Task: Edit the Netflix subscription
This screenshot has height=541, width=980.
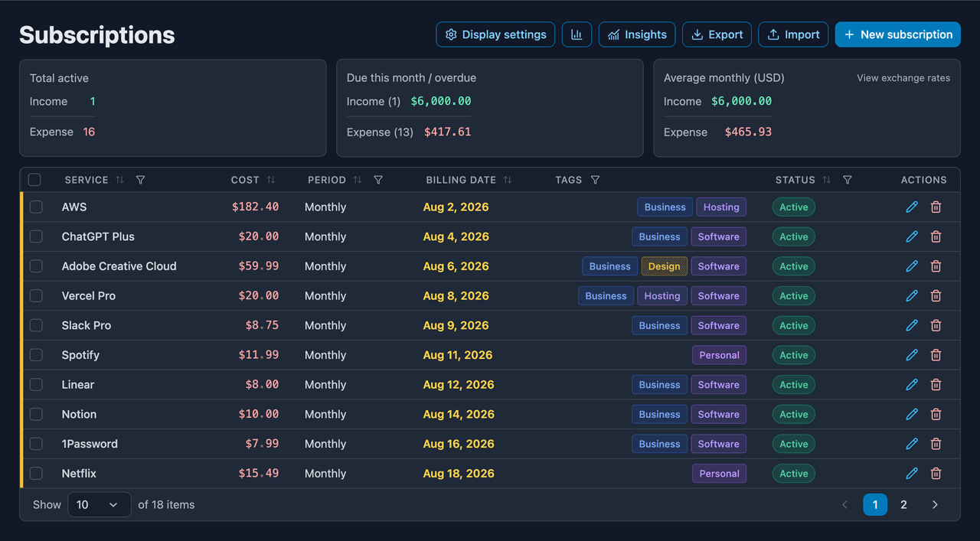Action: click(x=912, y=474)
